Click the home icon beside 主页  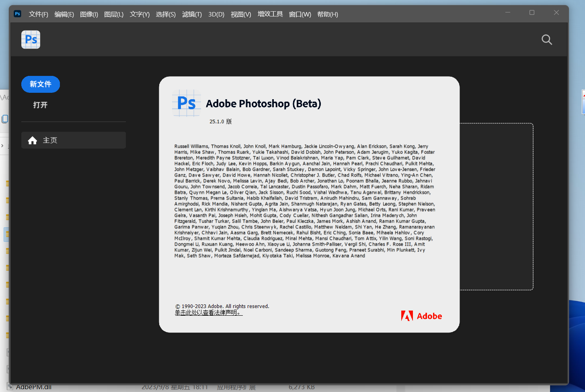[33, 140]
